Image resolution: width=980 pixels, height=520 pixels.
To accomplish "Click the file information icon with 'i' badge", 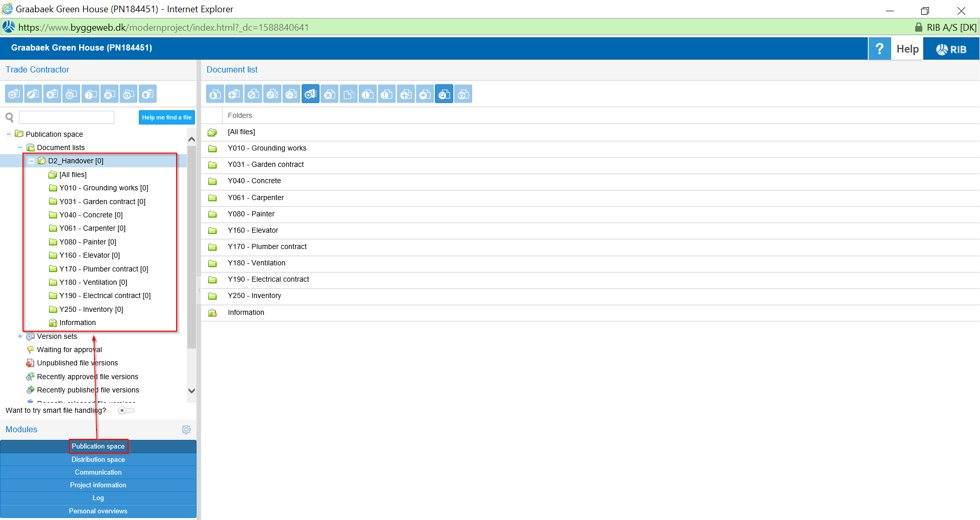I will [367, 94].
